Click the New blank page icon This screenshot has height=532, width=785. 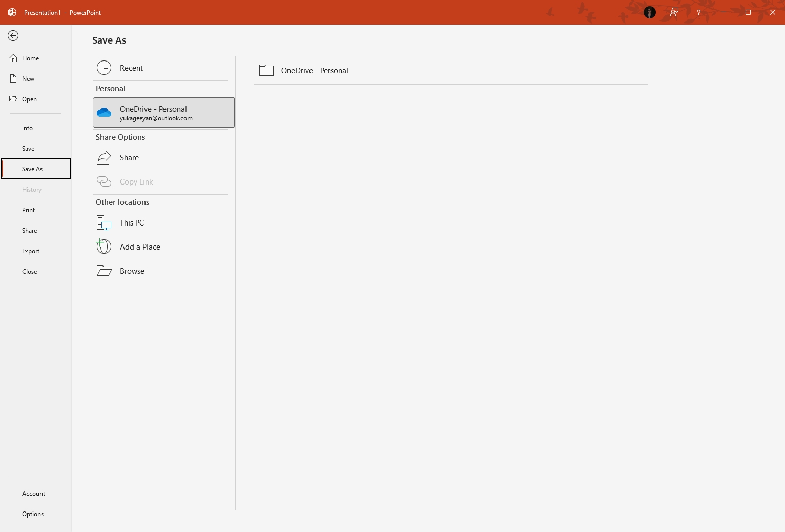(13, 78)
